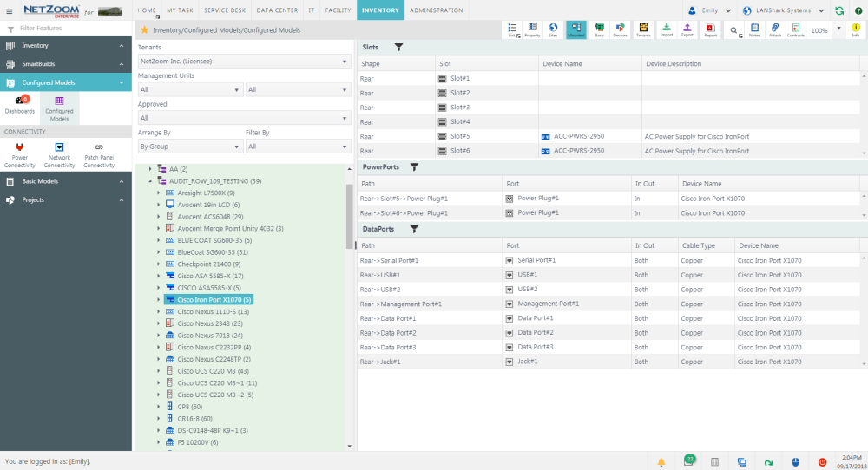The height and width of the screenshot is (470, 868).
Task: Open Projects sidebar section
Action: [66, 200]
